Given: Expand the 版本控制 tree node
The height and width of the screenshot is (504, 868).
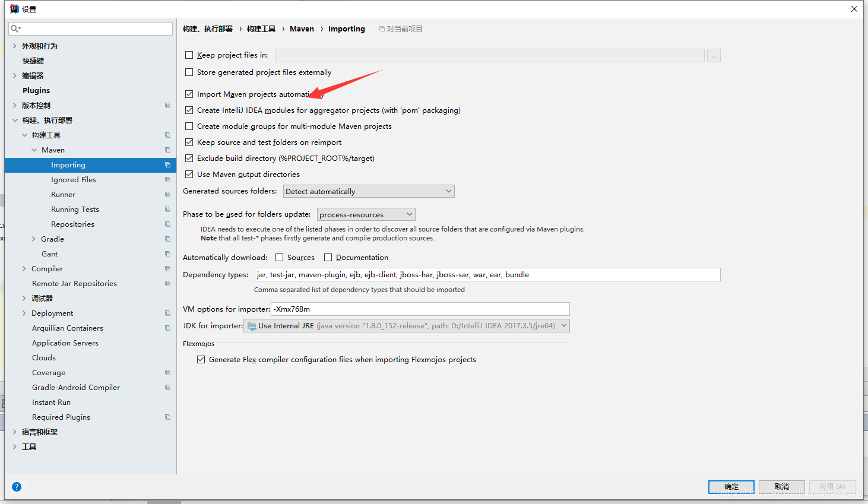Looking at the screenshot, I should tap(15, 106).
